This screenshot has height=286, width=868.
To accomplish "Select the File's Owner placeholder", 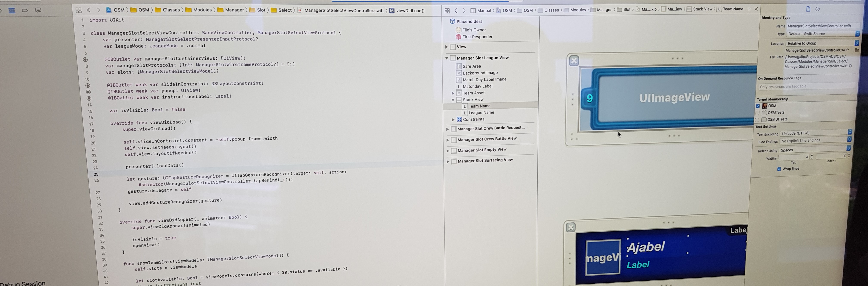I will click(471, 30).
